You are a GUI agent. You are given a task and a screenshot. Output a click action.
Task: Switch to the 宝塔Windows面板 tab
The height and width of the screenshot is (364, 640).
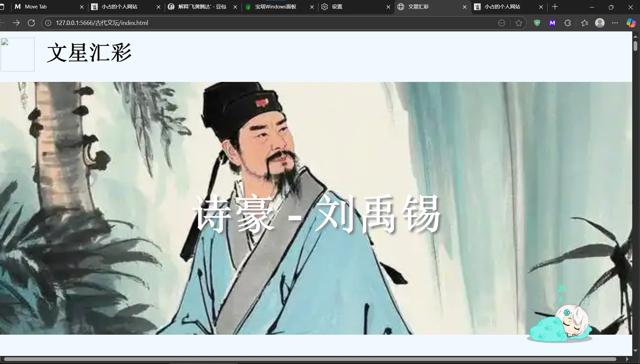pyautogui.click(x=275, y=7)
